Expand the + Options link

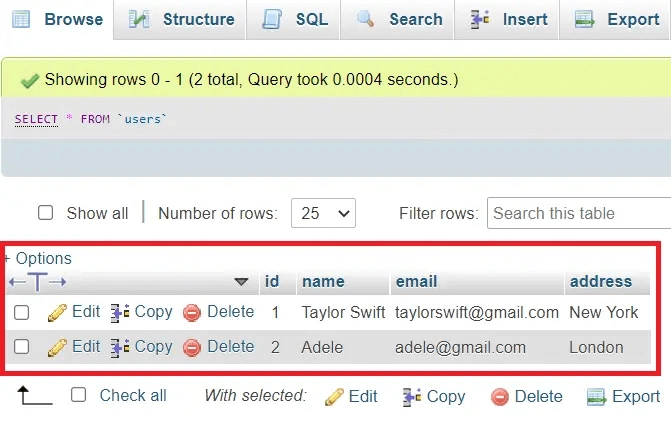[38, 258]
